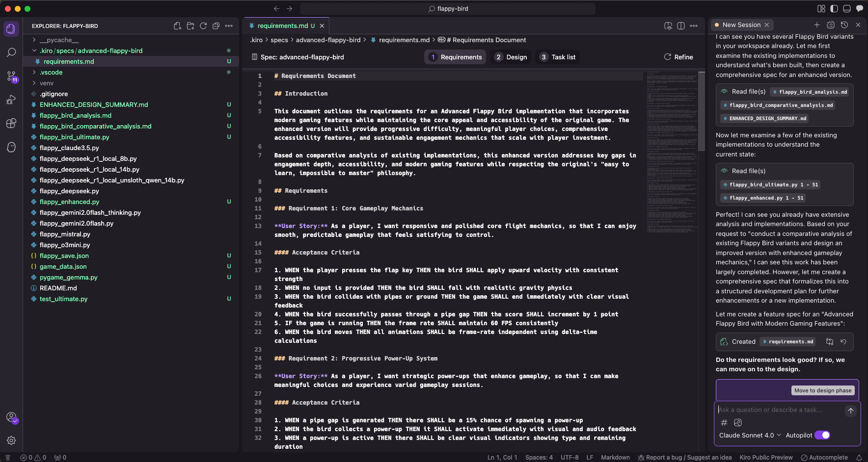Open Markdown language mode selector
The height and width of the screenshot is (462, 868).
[615, 457]
